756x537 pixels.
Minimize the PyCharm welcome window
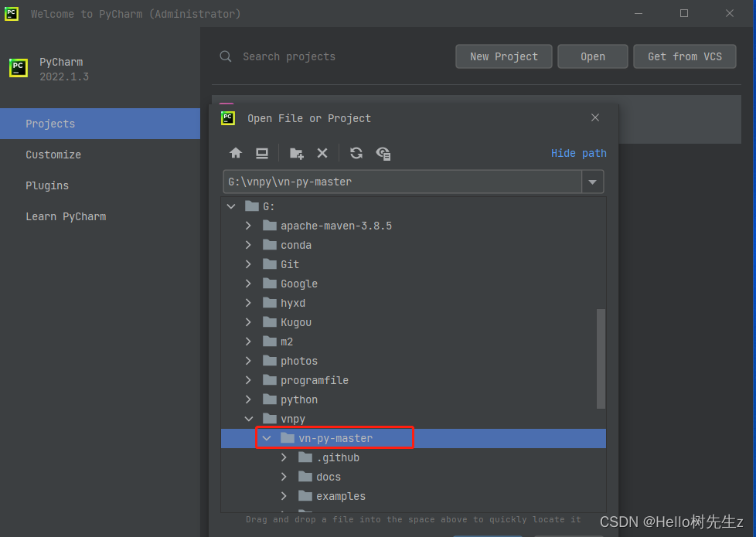click(639, 13)
